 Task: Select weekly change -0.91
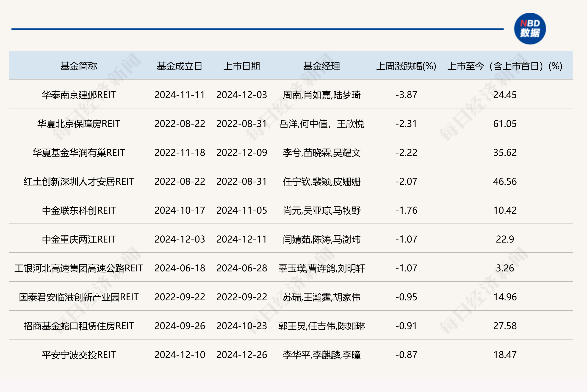[x=406, y=326]
